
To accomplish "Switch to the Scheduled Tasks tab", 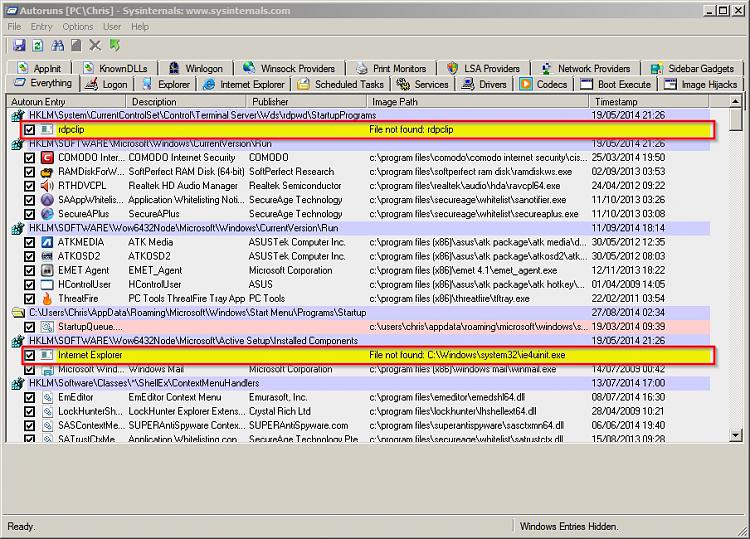I will pyautogui.click(x=340, y=84).
